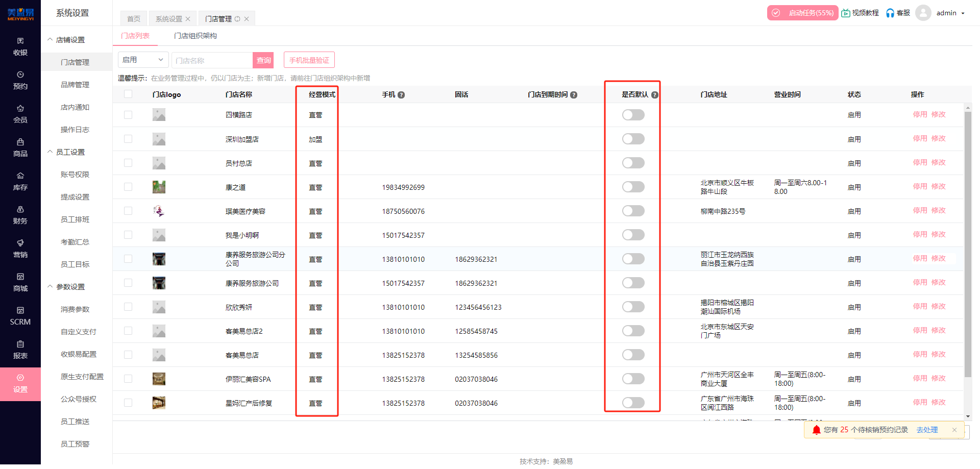980x469 pixels.
Task: Check the select-all checkbox in table header
Action: [128, 94]
